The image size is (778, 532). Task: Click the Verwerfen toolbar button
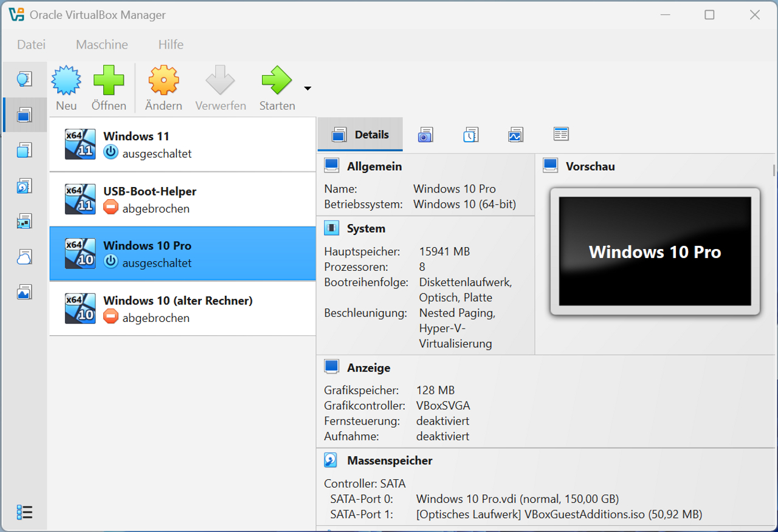[221, 89]
